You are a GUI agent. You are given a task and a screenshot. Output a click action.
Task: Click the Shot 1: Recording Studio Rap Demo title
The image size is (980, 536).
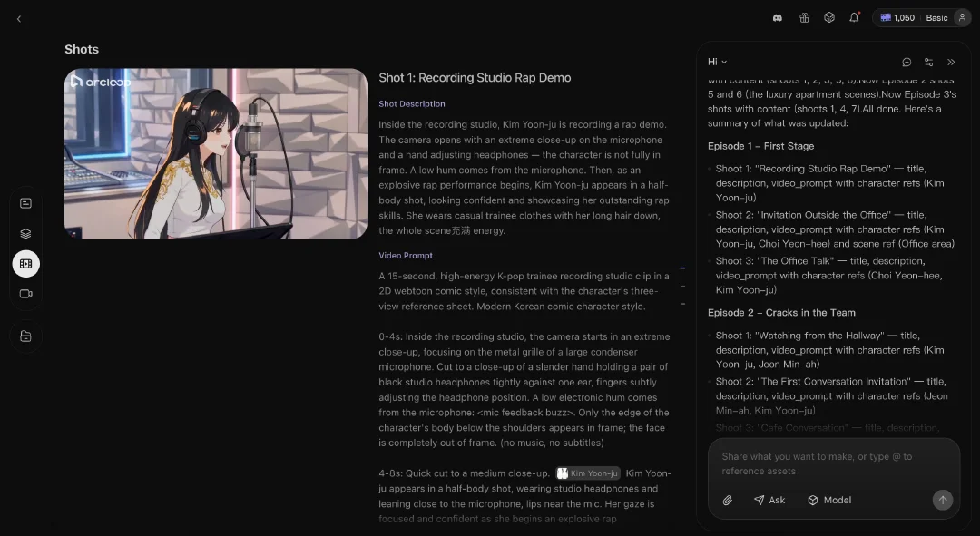point(475,77)
